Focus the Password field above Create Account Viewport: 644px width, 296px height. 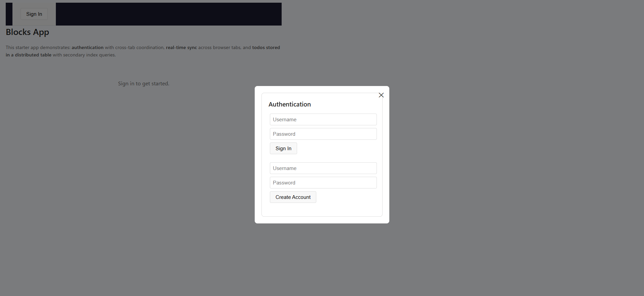coord(323,183)
